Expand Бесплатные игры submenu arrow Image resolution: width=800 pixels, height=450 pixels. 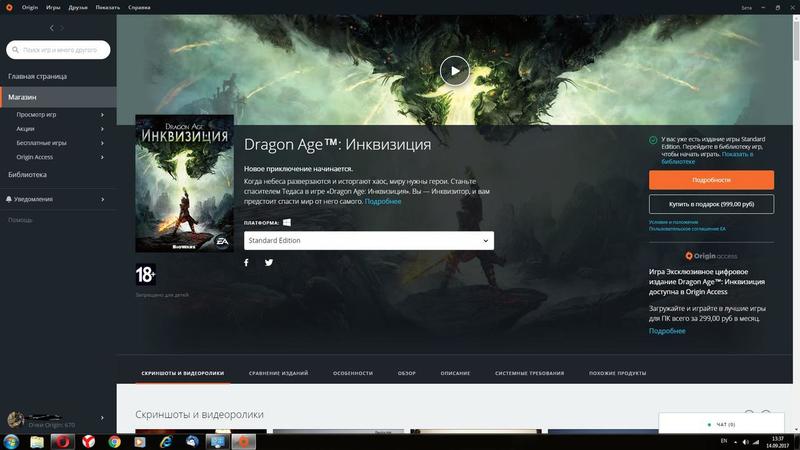(102, 143)
